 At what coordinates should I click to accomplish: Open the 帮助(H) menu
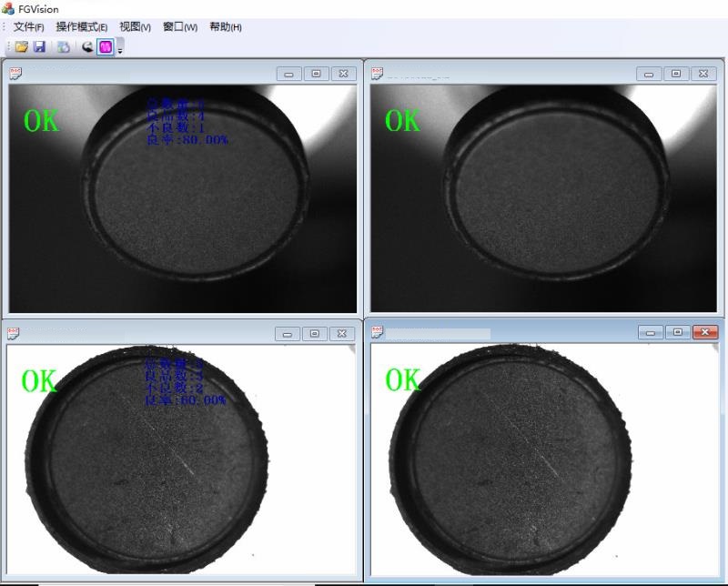(225, 27)
